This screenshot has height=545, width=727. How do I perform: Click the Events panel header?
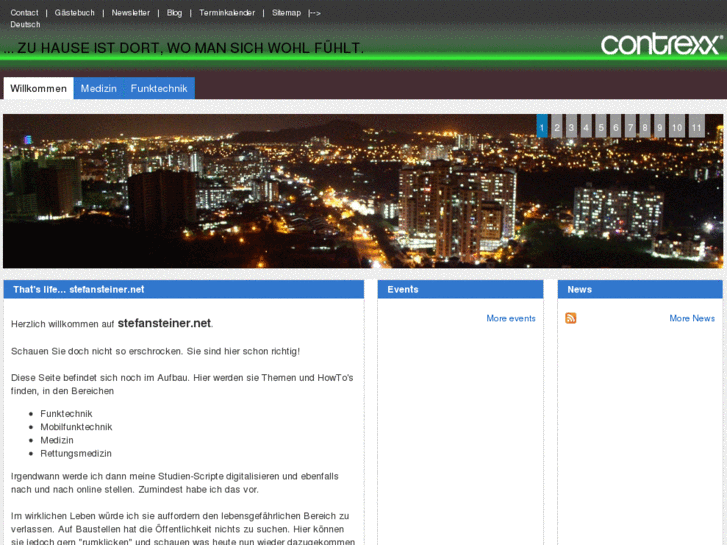(460, 289)
